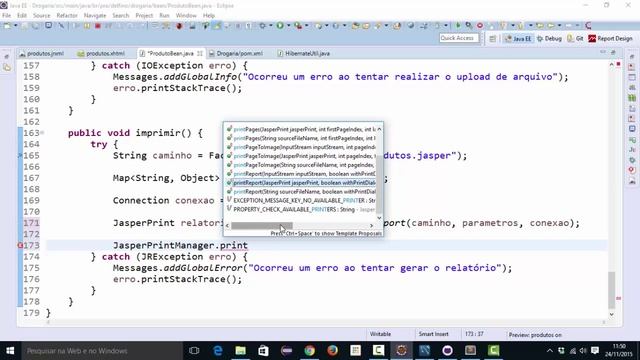Close the ProdutoBean.java tab
This screenshot has height=360, width=640.
point(200,53)
